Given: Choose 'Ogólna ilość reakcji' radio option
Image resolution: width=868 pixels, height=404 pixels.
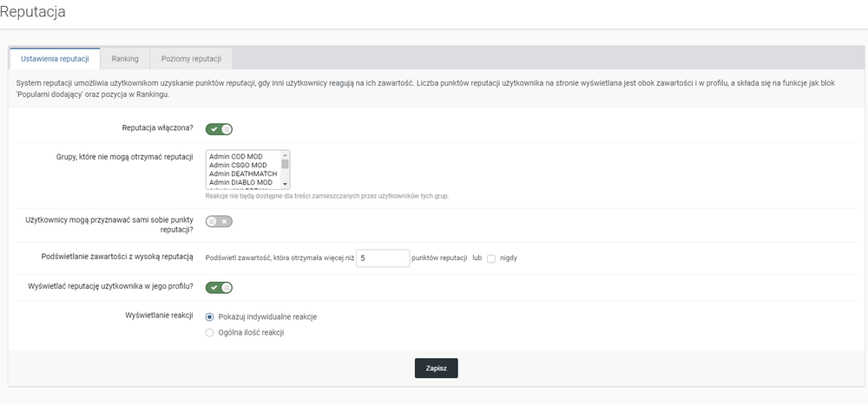Looking at the screenshot, I should coord(209,332).
